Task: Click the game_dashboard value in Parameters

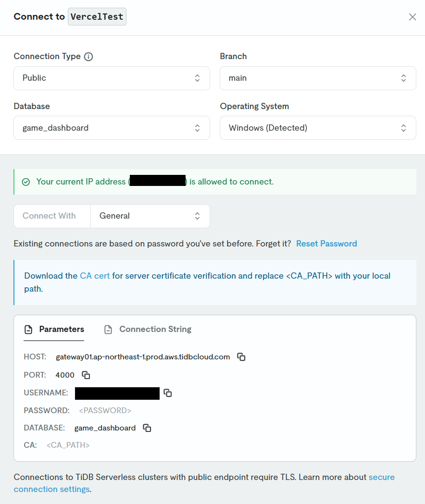Action: (x=105, y=428)
